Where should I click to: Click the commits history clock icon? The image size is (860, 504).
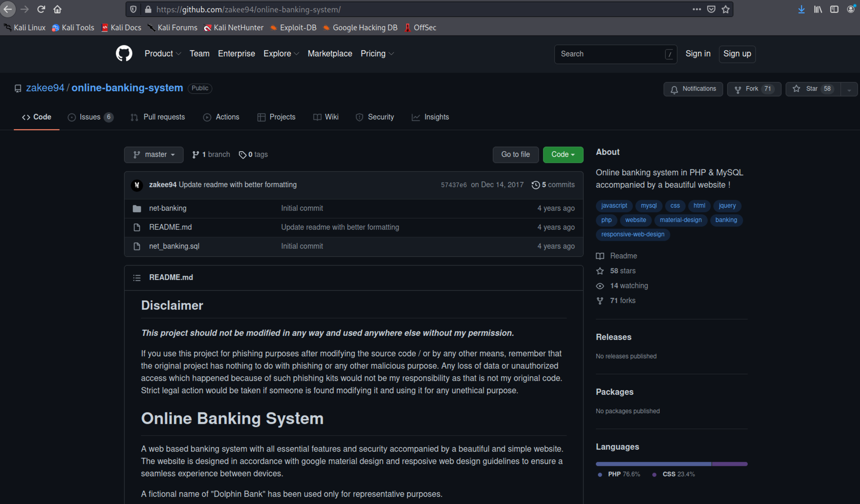point(535,185)
